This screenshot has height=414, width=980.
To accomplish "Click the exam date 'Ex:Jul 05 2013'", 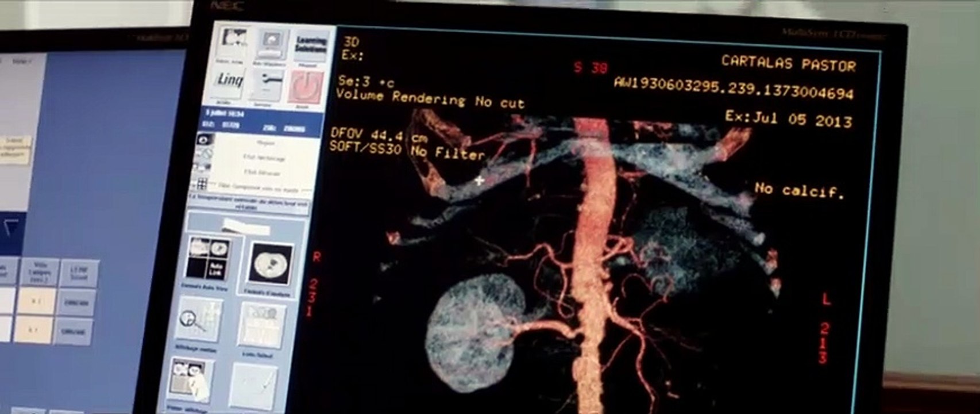I will pyautogui.click(x=788, y=118).
